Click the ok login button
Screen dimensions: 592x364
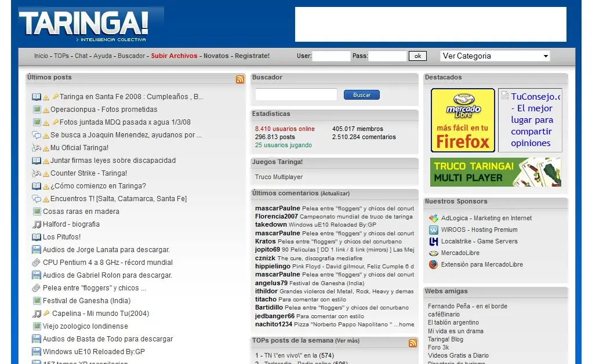coord(417,56)
